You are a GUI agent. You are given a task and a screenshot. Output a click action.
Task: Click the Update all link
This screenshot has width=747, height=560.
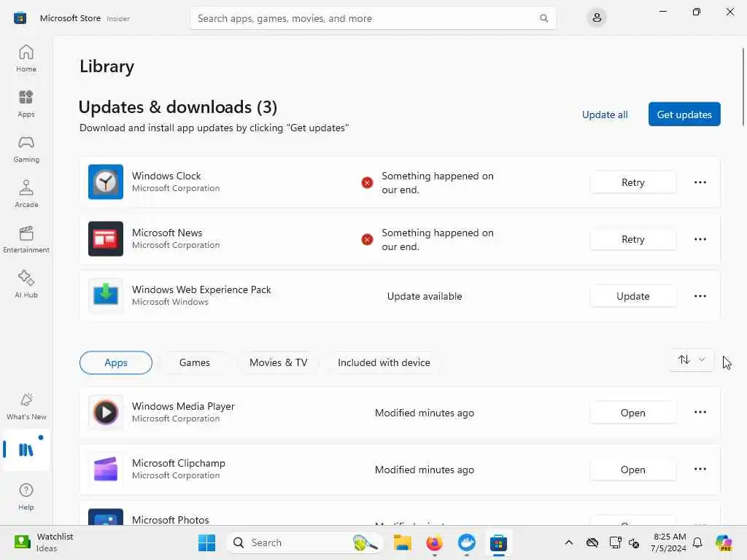(x=605, y=114)
